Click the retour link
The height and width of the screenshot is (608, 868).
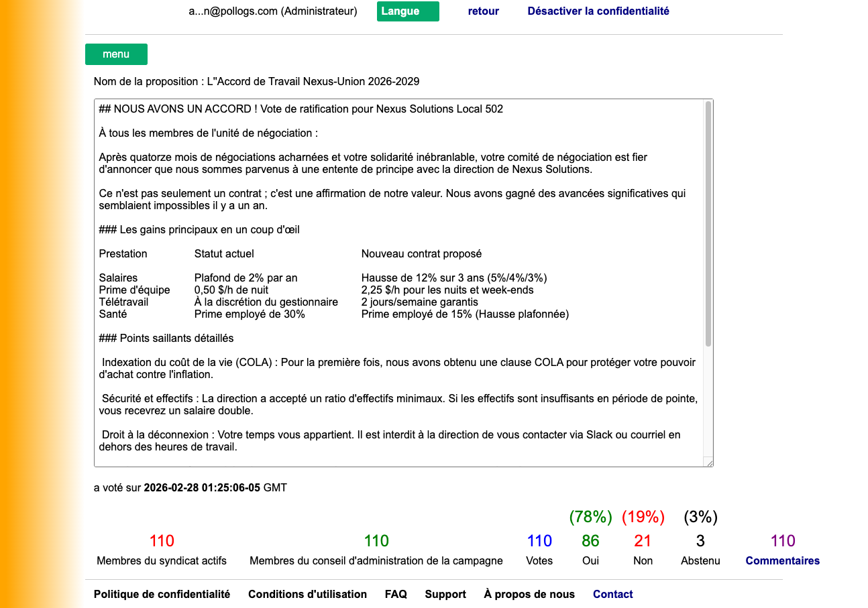pyautogui.click(x=483, y=11)
